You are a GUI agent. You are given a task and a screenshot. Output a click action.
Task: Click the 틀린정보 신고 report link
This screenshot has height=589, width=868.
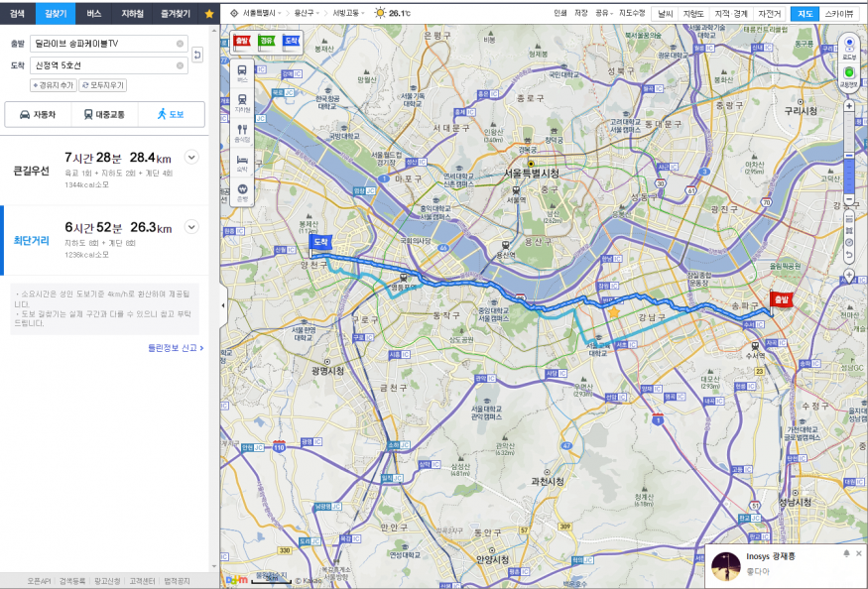[x=176, y=348]
